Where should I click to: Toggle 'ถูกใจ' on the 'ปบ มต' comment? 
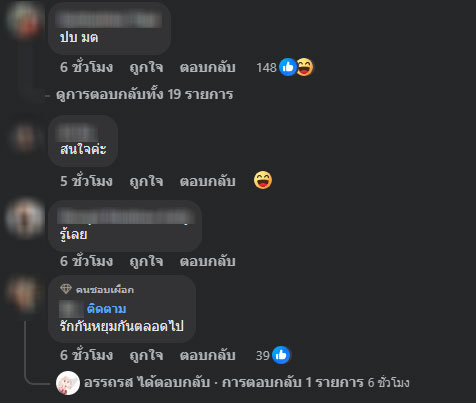pyautogui.click(x=146, y=67)
